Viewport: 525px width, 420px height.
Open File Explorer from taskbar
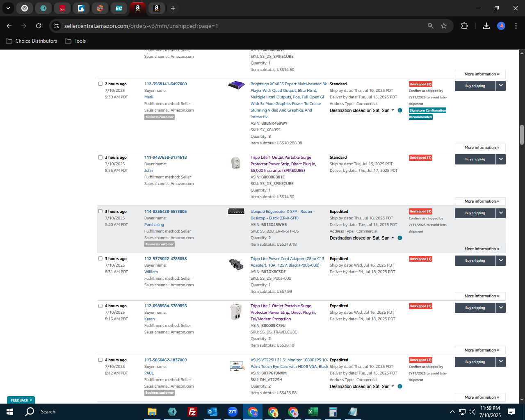click(x=152, y=412)
